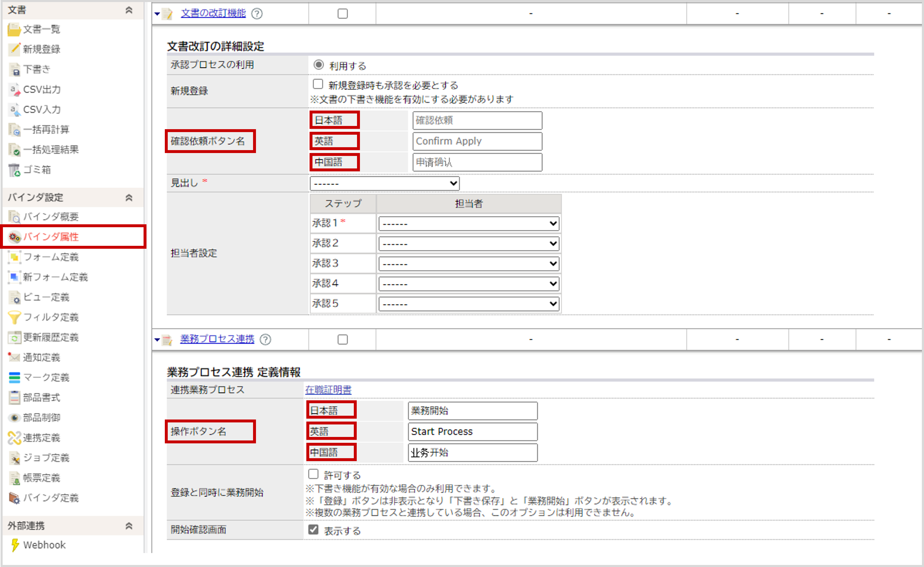Go to フォーム定義 menu item
Screen dimensions: 924x567
51,257
